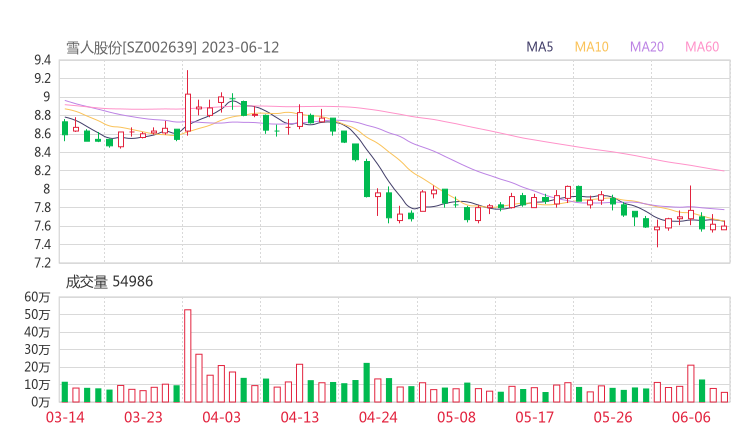Click the 30万 volume axis label

pyautogui.click(x=37, y=349)
